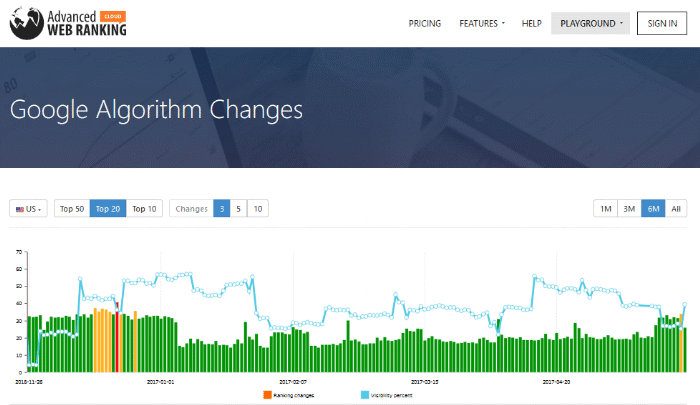Click the 2017-03-15 x-axis date label
This screenshot has height=405, width=700.
425,382
